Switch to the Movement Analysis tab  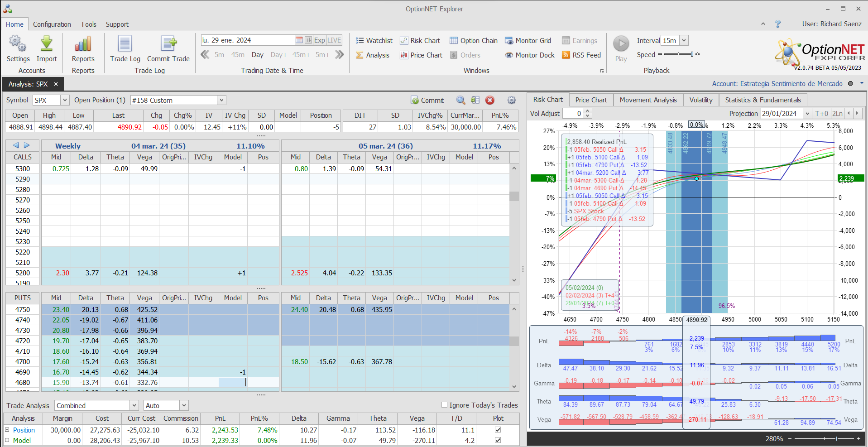(648, 100)
